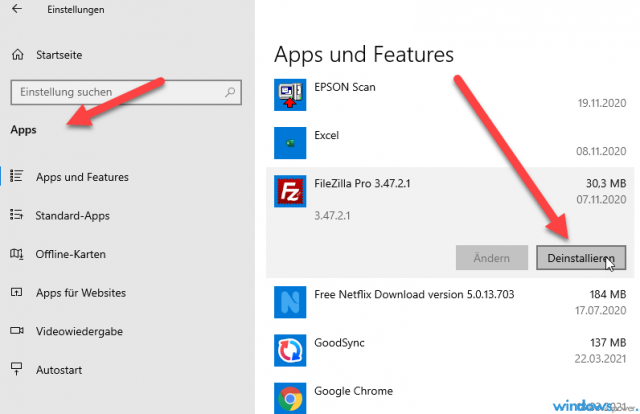This screenshot has height=414, width=640.
Task: Open Startseite home icon
Action: point(16,54)
